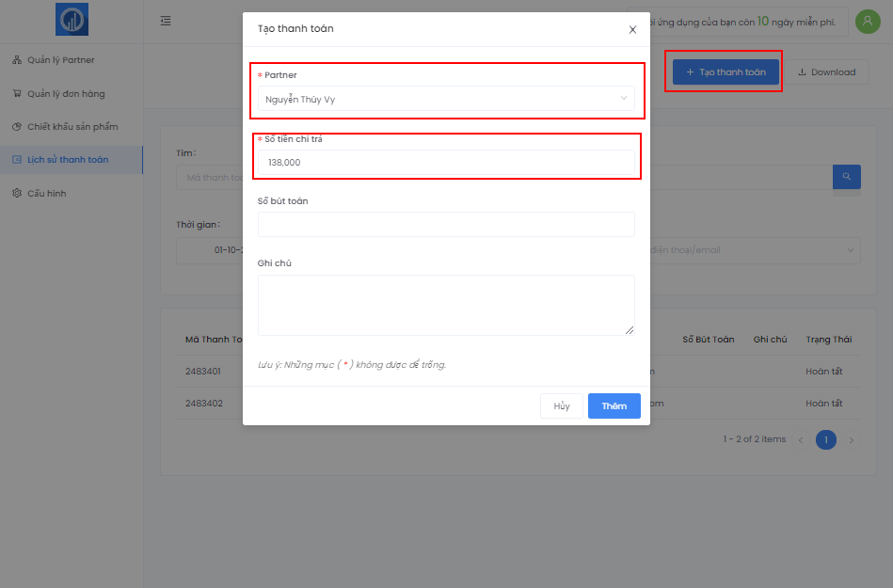Screen dimensions: 893x588
Task: Collapse sidebar with the menu fold icon
Action: coord(166,21)
